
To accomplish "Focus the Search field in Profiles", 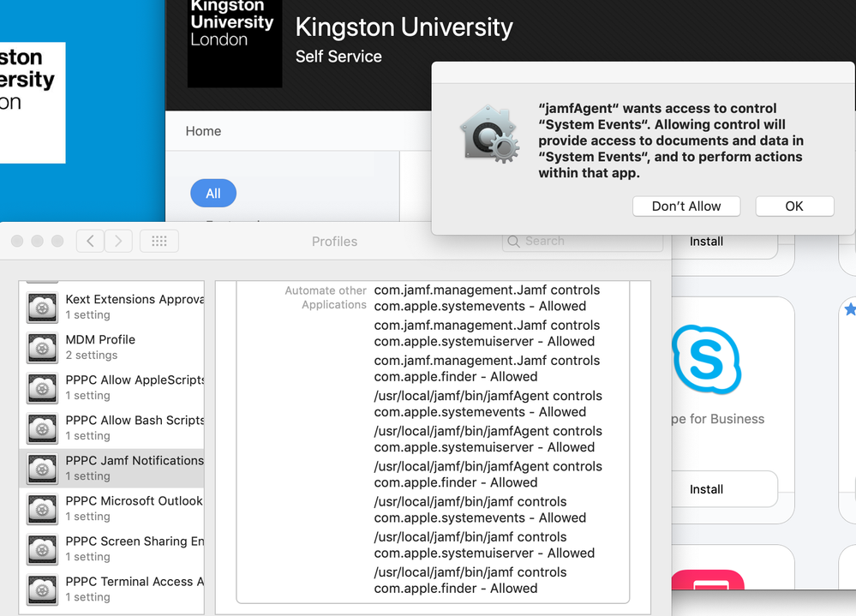I will [x=583, y=241].
